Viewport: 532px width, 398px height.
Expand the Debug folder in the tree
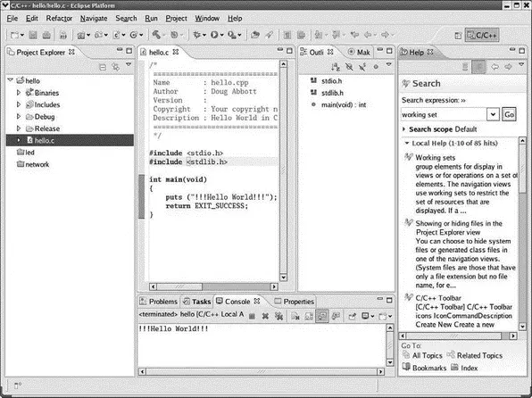pyautogui.click(x=19, y=116)
